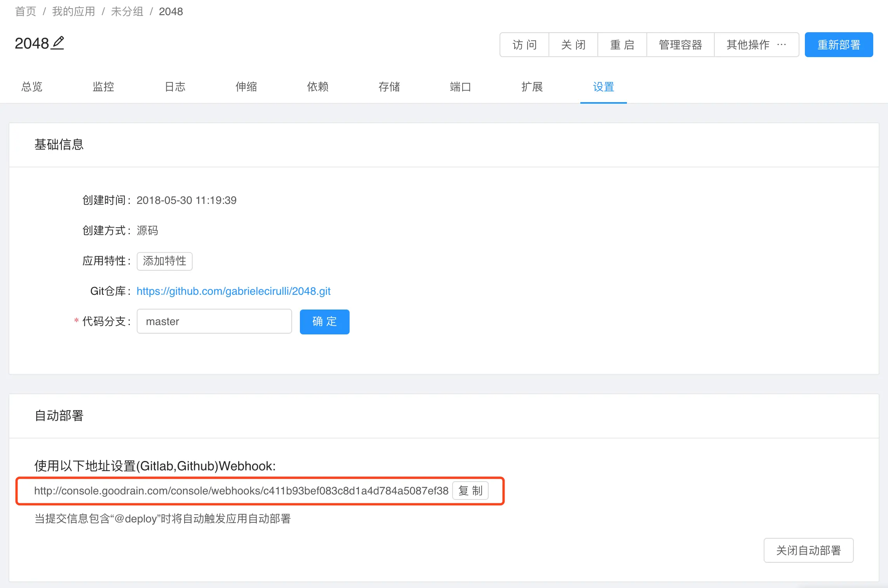Image resolution: width=888 pixels, height=588 pixels.
Task: Disable auto deploy via 关闭自动部署
Action: [x=808, y=550]
